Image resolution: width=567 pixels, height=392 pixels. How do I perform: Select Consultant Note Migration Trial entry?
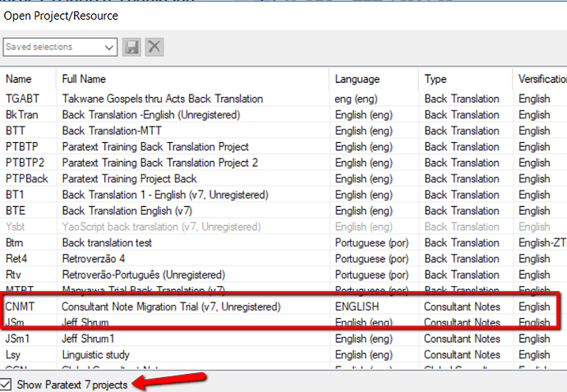[171, 307]
